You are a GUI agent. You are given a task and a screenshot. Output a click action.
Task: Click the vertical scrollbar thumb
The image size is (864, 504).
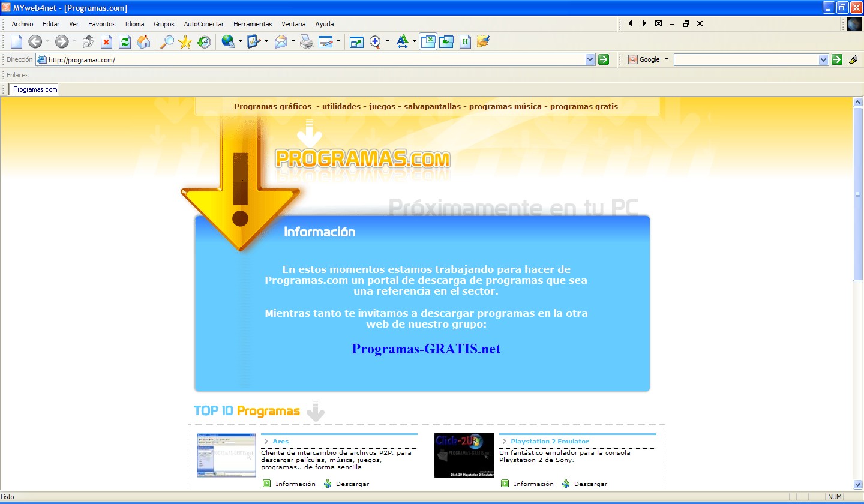click(x=857, y=195)
